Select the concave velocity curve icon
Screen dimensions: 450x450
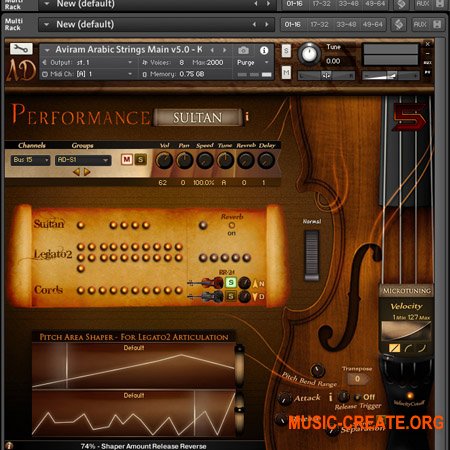(408, 348)
